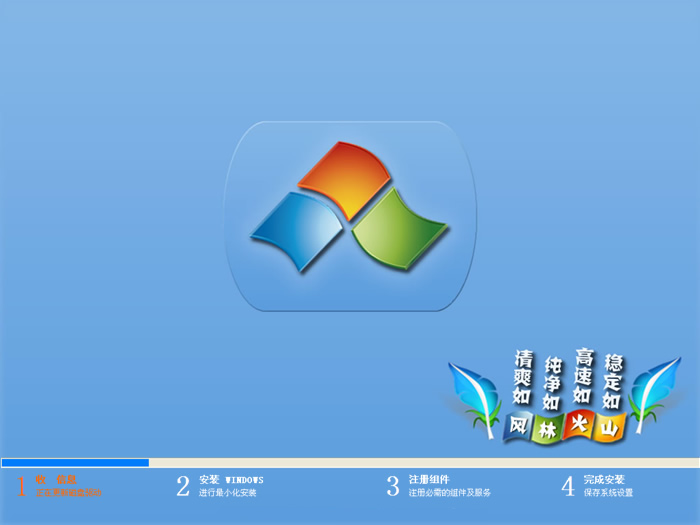Click the Windows flag logo in center

pyautogui.click(x=350, y=207)
